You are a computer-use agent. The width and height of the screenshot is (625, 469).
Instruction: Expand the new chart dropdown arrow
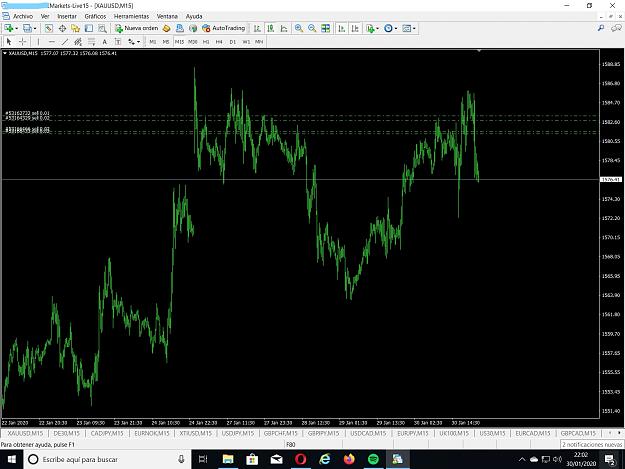(16, 28)
